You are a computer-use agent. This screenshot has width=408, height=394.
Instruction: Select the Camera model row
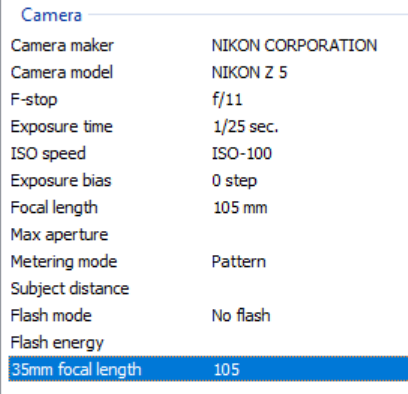point(208,72)
